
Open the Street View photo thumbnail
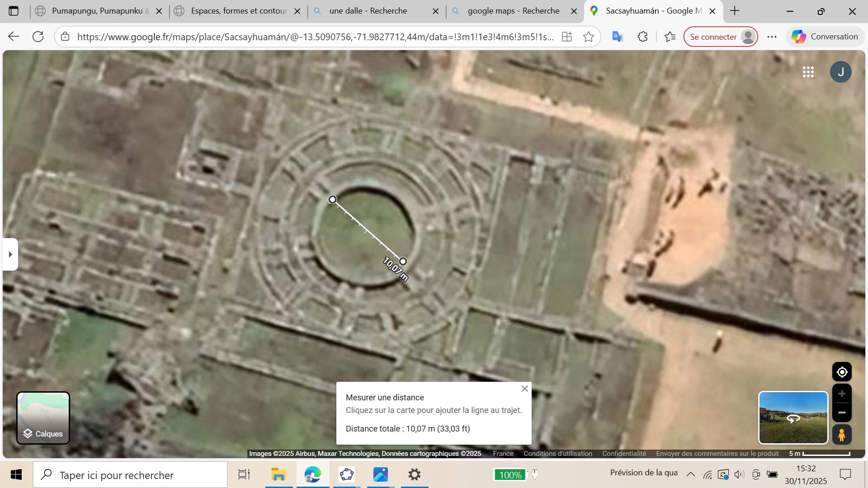click(793, 418)
